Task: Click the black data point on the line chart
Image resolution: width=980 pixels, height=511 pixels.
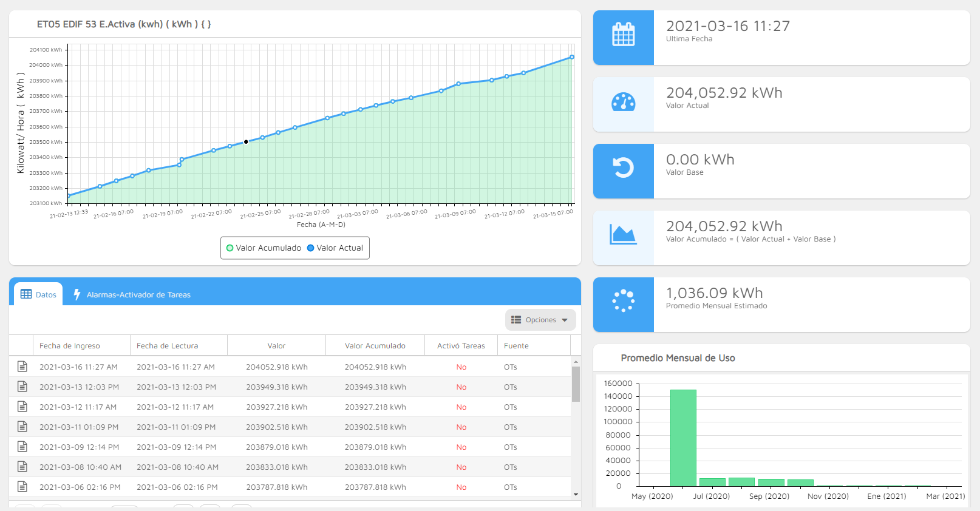Action: (246, 142)
